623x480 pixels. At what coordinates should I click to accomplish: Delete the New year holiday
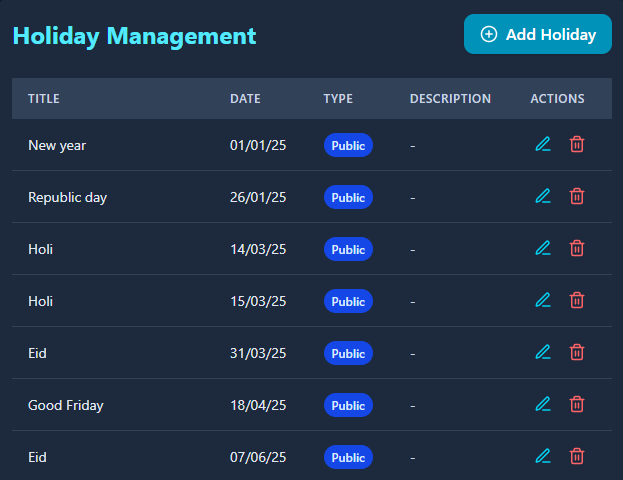pyautogui.click(x=577, y=145)
